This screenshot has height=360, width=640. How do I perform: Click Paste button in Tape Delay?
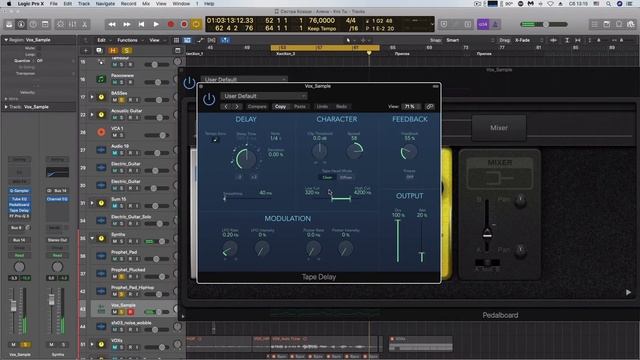click(x=300, y=107)
